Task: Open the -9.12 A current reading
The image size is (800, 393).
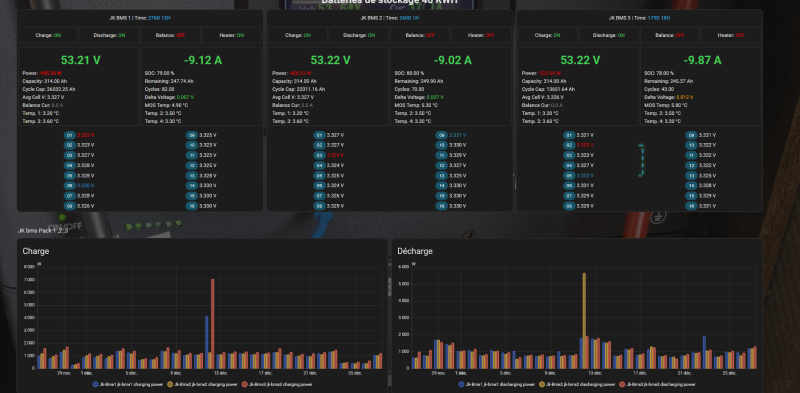Action: coord(203,60)
